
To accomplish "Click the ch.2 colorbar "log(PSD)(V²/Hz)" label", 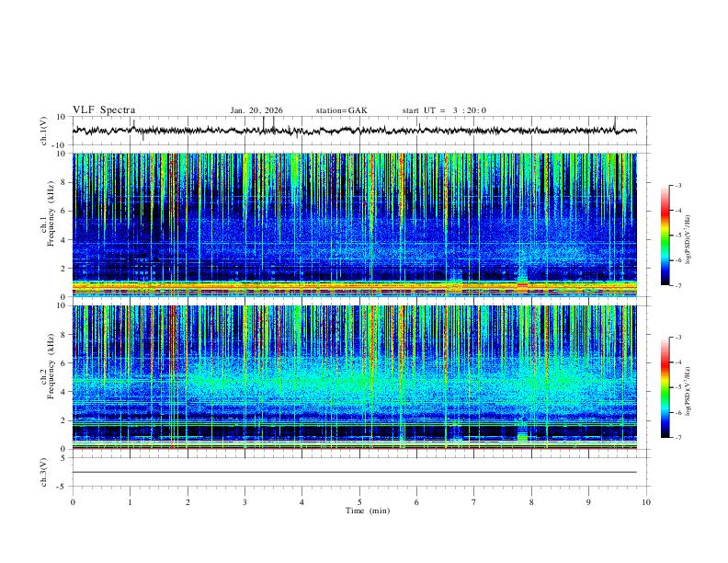I will [688, 392].
